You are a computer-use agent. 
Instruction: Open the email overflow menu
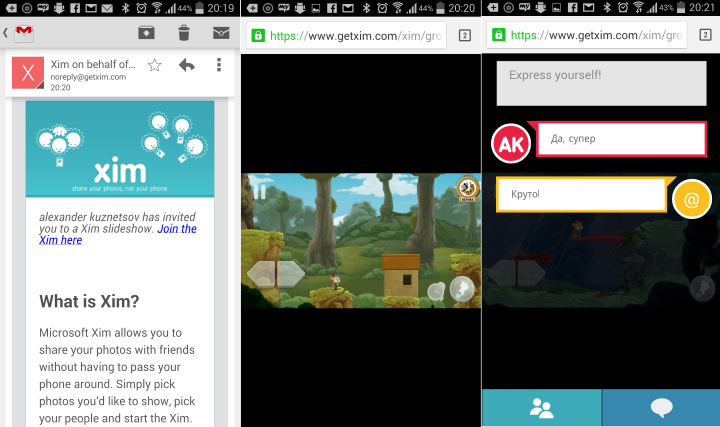pyautogui.click(x=219, y=65)
